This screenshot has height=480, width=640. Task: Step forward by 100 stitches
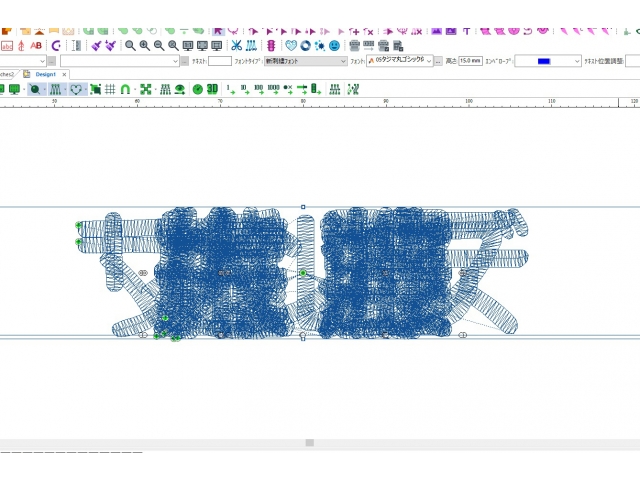(x=259, y=89)
